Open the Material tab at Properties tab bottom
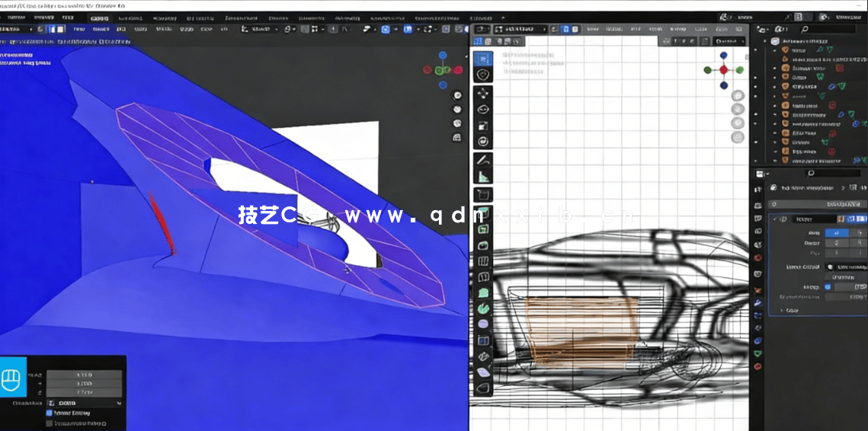Image resolution: width=868 pixels, height=431 pixels. click(x=757, y=366)
